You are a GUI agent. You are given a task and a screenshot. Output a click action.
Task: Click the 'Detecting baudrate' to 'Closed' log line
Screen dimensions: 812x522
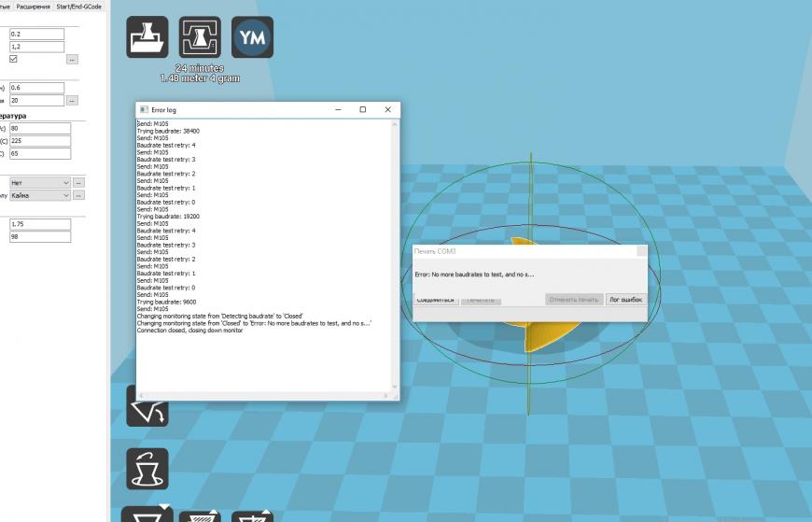click(220, 316)
